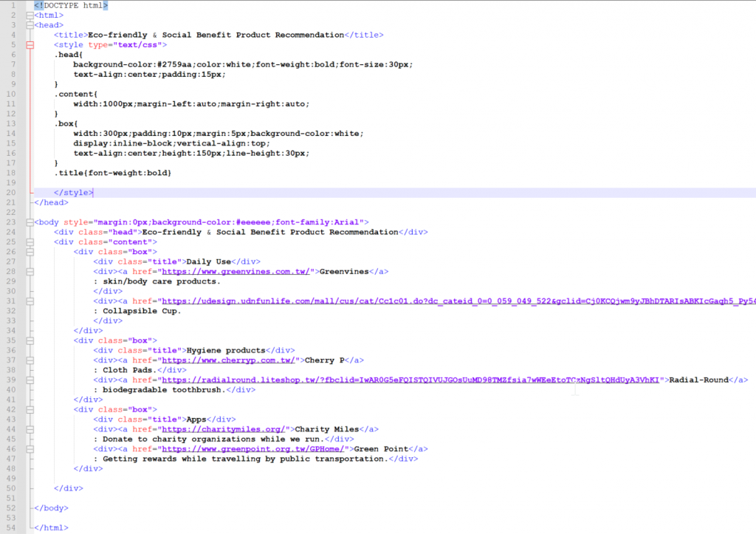Click the closing </head> tag
Viewport: 756px width, 534px height.
pyautogui.click(x=51, y=202)
